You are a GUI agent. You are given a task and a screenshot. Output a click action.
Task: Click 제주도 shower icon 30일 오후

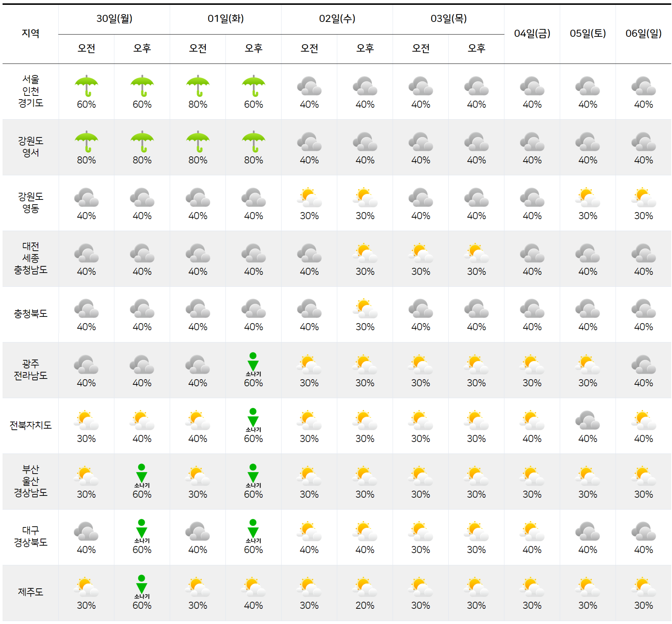(142, 587)
